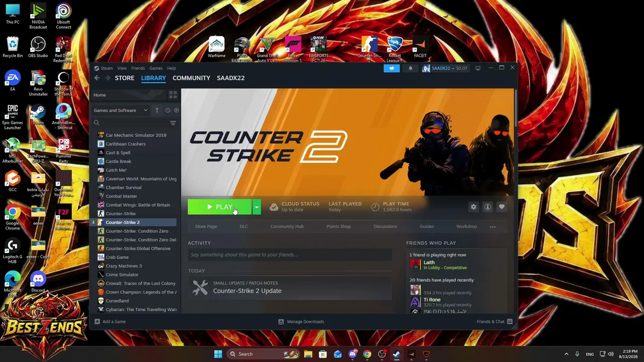Open the Games menu
644x362 pixels.
click(155, 68)
